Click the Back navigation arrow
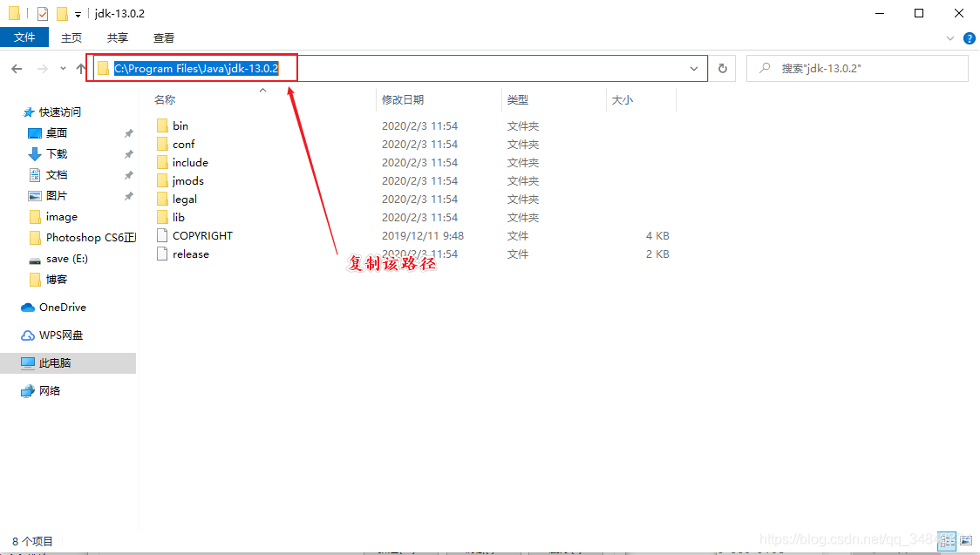980x555 pixels. pyautogui.click(x=17, y=69)
